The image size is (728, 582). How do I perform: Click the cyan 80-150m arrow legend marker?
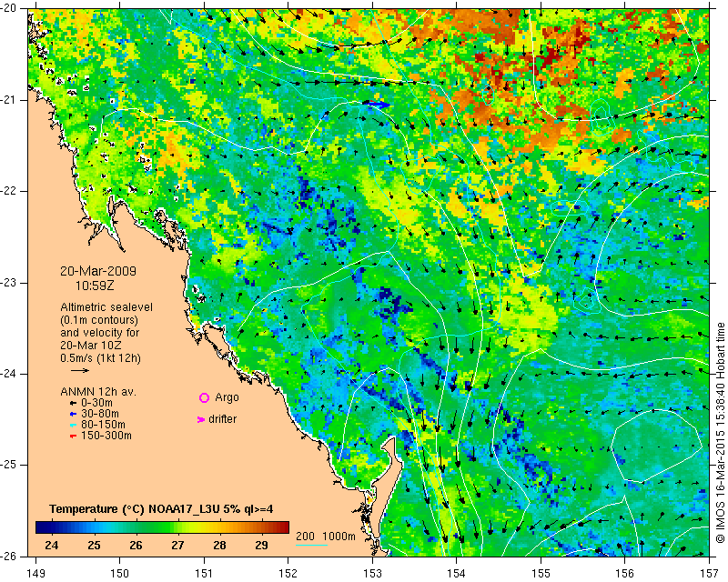pyautogui.click(x=73, y=425)
